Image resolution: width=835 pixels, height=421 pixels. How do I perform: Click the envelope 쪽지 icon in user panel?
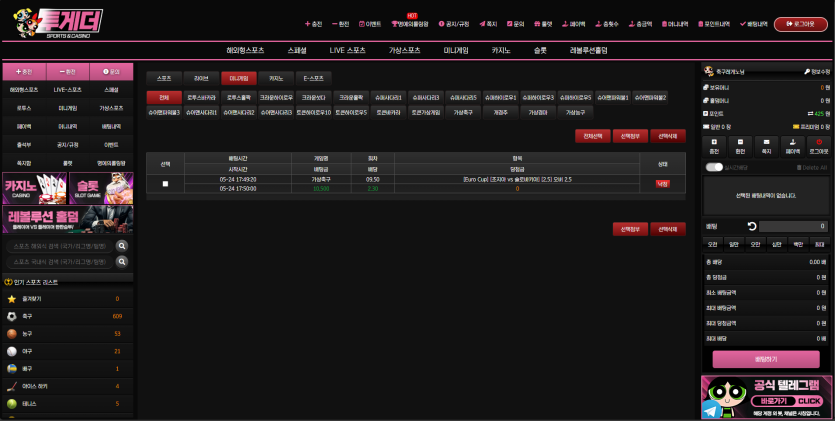point(767,145)
